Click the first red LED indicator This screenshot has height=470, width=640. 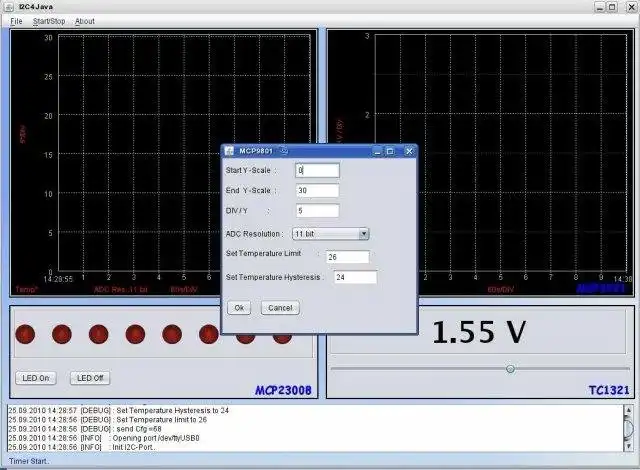pos(25,334)
